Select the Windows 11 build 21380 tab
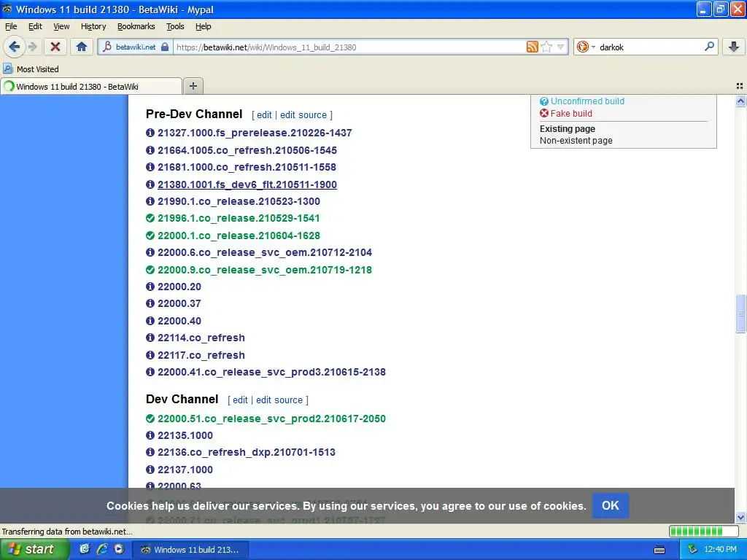This screenshot has height=560, width=747. (91, 86)
